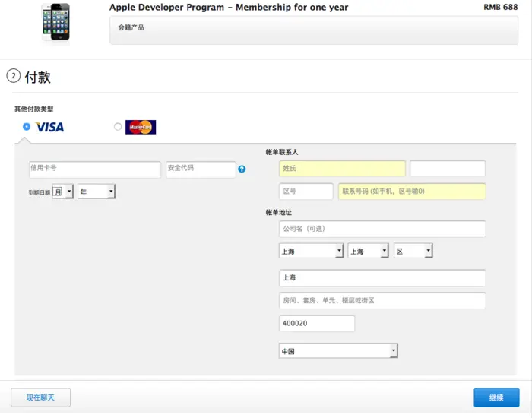Click the street address field containing 上海
Image resolution: width=532 pixels, height=418 pixels.
pyautogui.click(x=382, y=278)
